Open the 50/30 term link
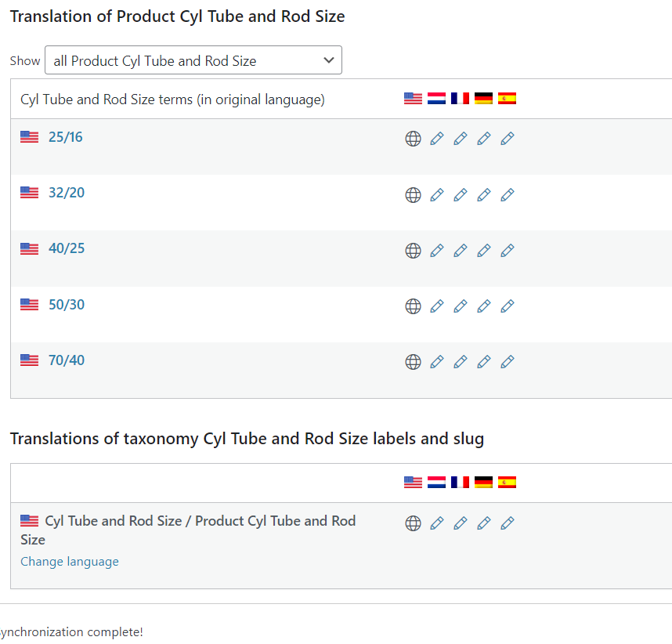 67,305
